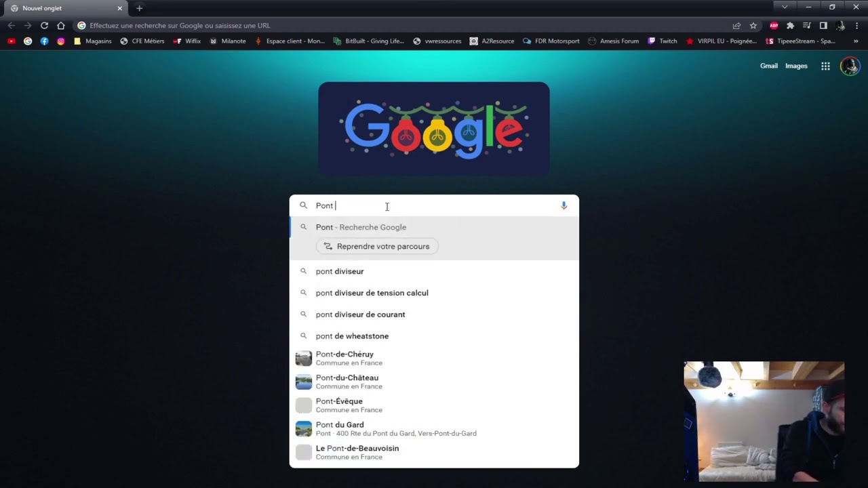The width and height of the screenshot is (868, 488).
Task: Choose 'pont diviseur de courant' suggestion
Action: click(x=434, y=314)
